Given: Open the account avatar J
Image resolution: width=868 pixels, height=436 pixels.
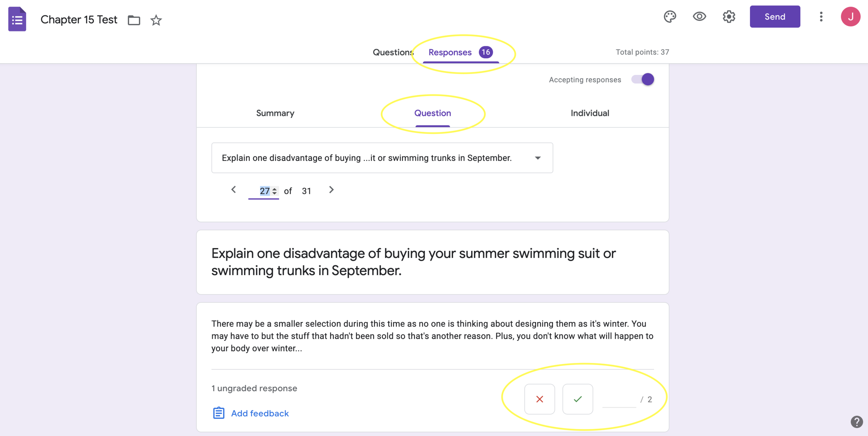Looking at the screenshot, I should 850,17.
